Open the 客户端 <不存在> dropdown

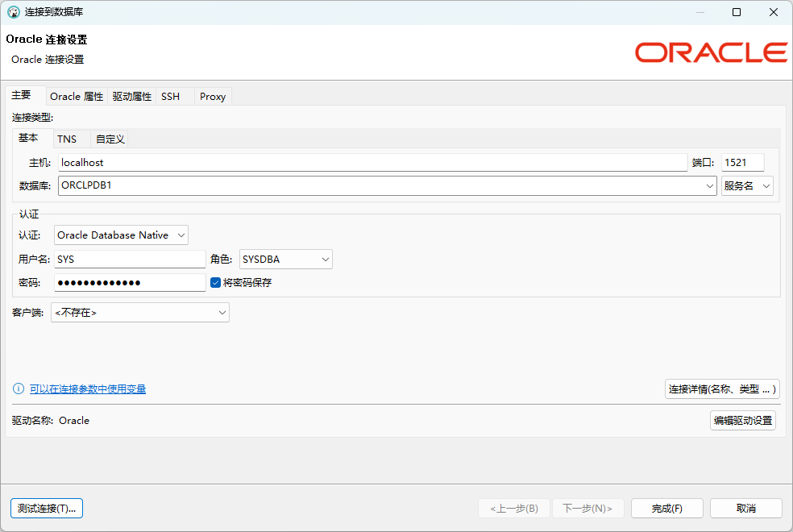tap(140, 313)
